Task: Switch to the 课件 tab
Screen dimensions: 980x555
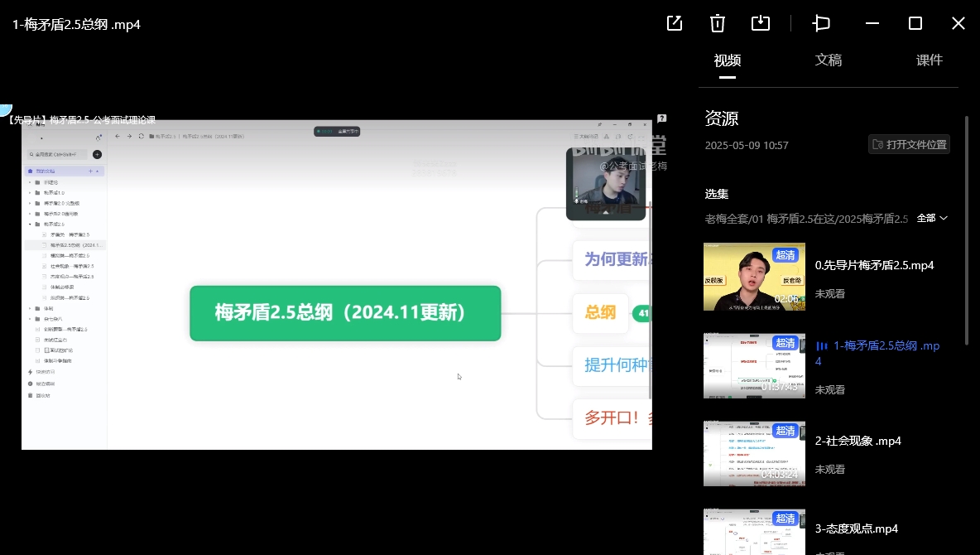Action: tap(930, 60)
